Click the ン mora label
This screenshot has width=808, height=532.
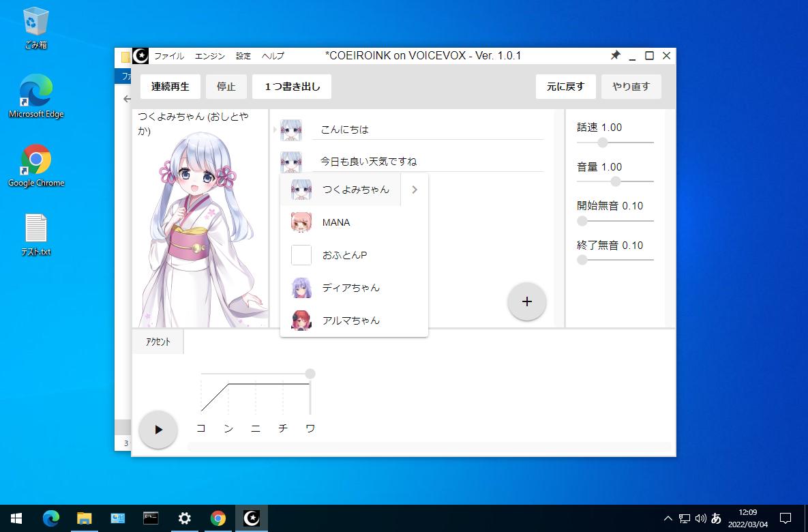click(x=228, y=428)
